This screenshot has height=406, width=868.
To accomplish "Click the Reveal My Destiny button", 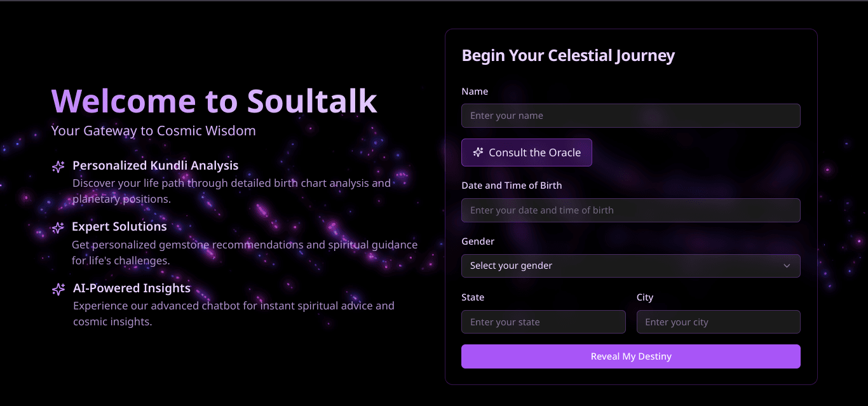I will (631, 356).
